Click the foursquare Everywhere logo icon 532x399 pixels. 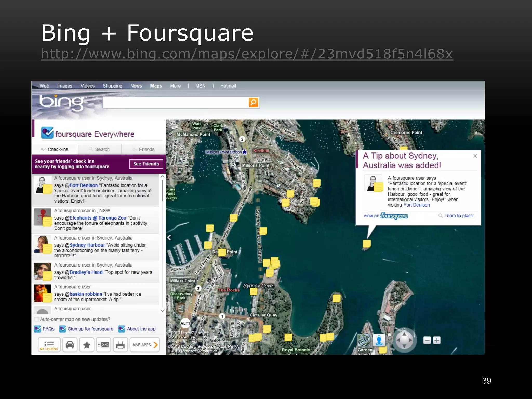47,133
